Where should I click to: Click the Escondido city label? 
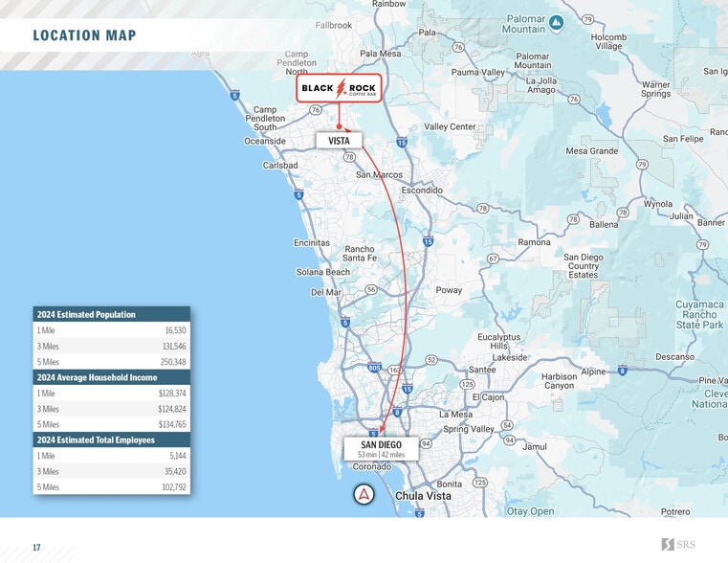tap(421, 191)
